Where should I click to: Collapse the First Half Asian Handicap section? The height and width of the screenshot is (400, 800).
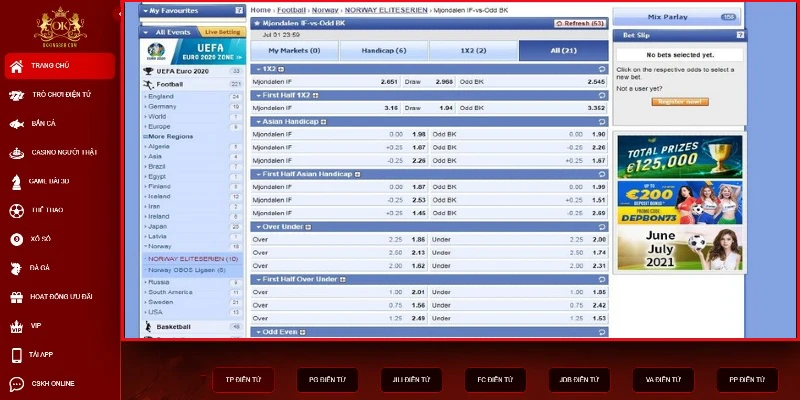(258, 174)
